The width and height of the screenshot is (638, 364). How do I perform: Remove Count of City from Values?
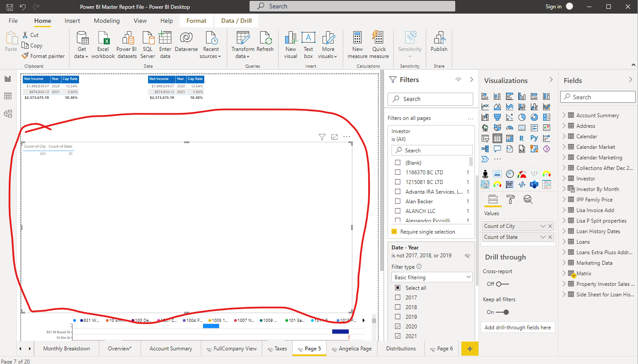point(550,226)
